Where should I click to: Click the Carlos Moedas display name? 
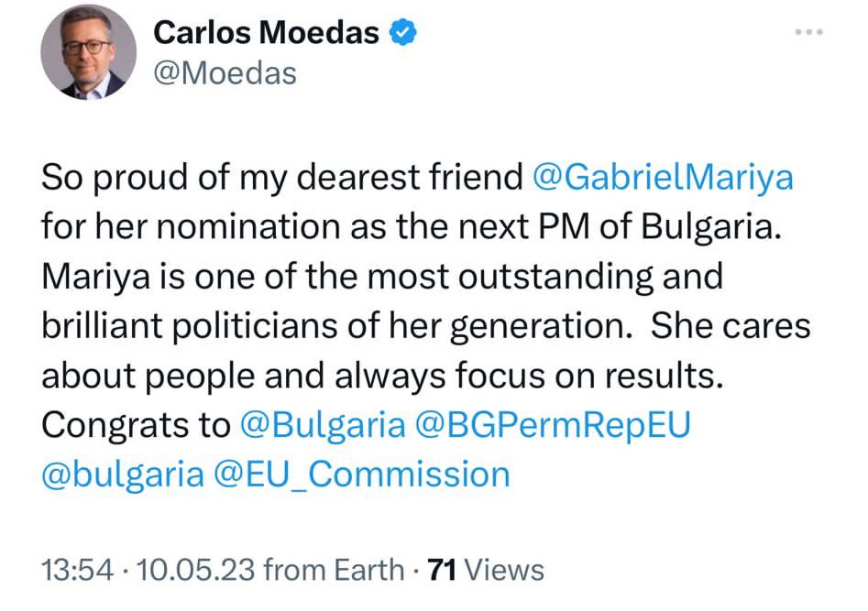tap(266, 34)
